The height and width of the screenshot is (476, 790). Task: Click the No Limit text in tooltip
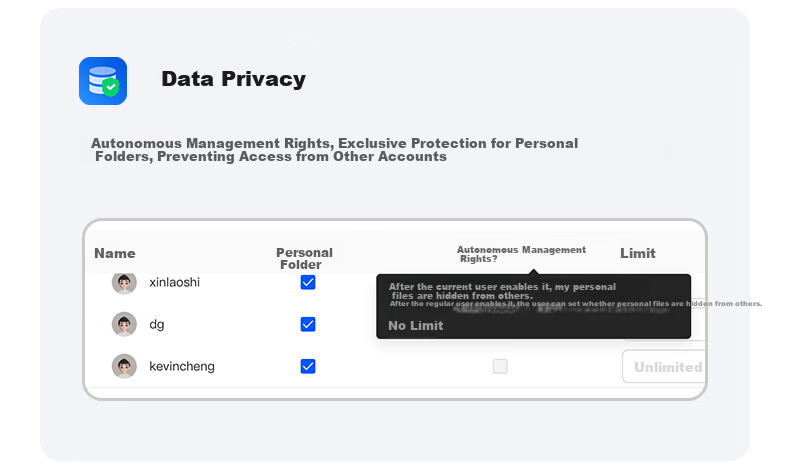click(416, 326)
